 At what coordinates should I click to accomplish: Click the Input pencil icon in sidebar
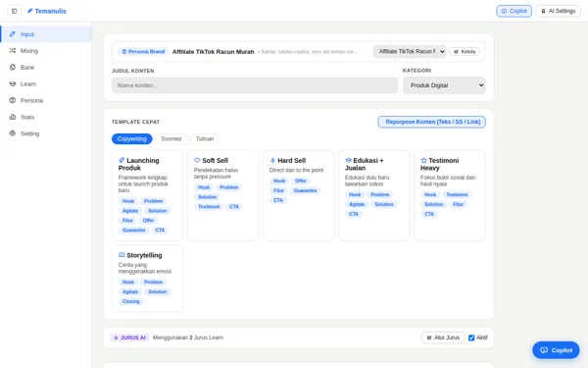point(13,34)
